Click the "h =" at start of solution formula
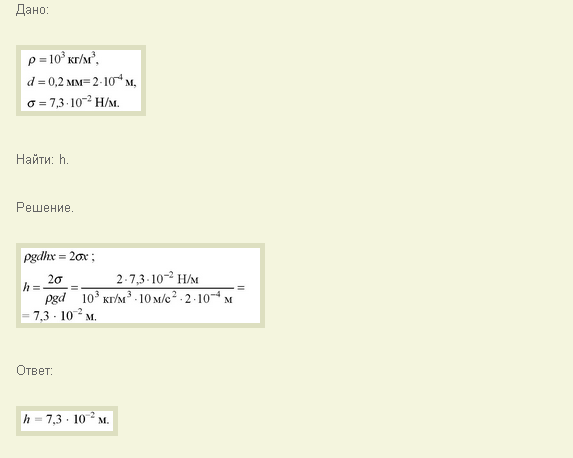 pos(31,287)
